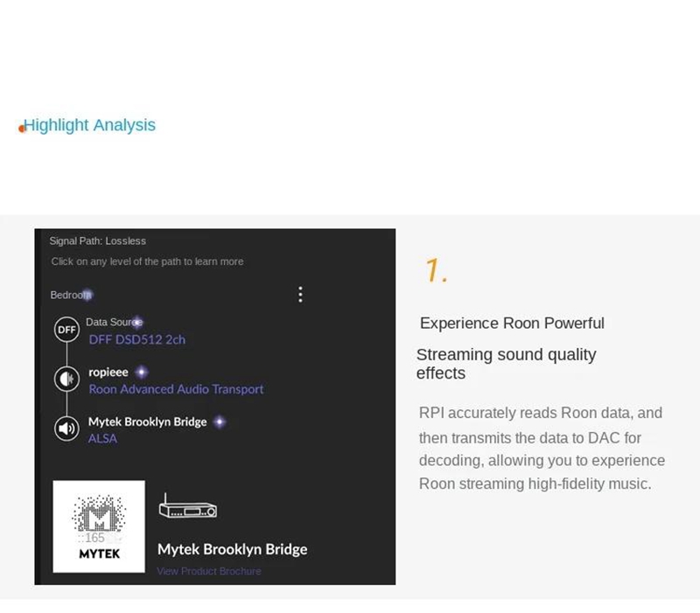Click the speaker output circle icon
The height and width of the screenshot is (613, 700).
67,428
